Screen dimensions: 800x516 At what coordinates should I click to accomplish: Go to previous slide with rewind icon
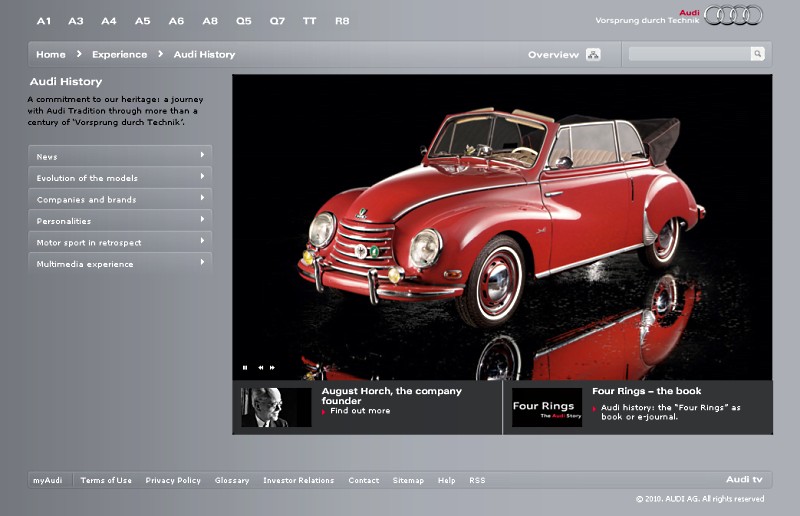(x=261, y=367)
